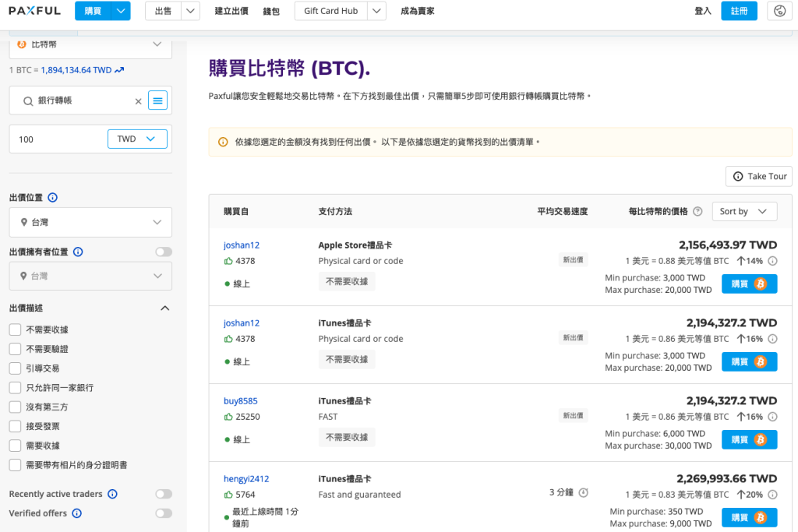Enable the 出價擁有者位置 toggle switch
The image size is (798, 532).
pos(163,252)
